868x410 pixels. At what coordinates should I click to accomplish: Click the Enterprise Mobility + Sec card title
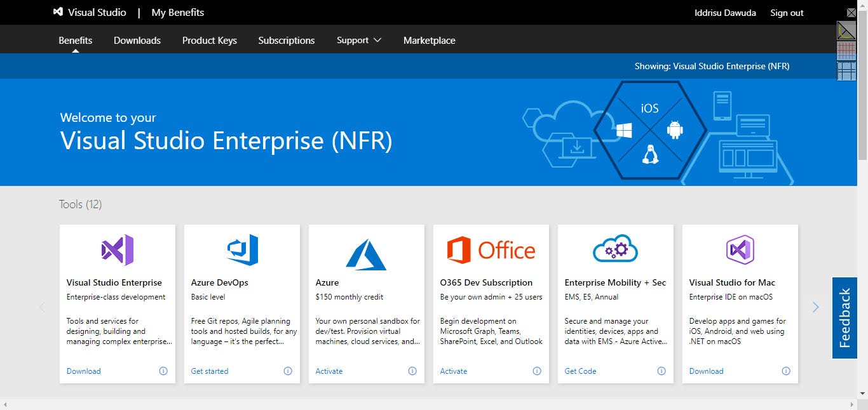pyautogui.click(x=616, y=282)
